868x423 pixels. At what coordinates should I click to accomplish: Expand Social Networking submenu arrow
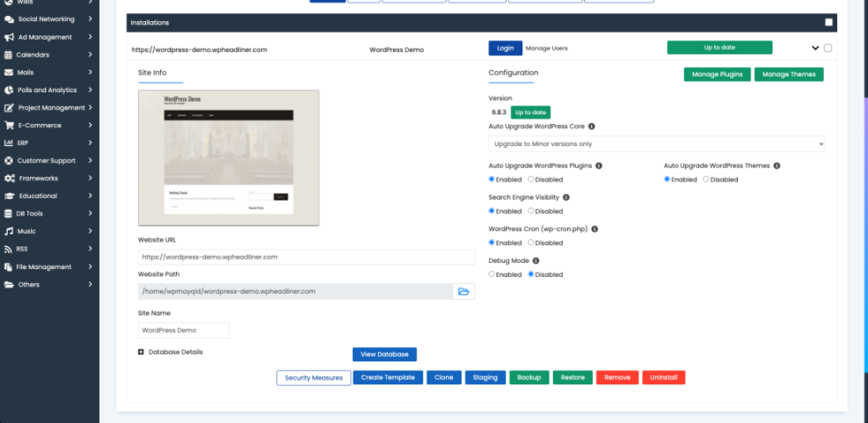point(90,19)
